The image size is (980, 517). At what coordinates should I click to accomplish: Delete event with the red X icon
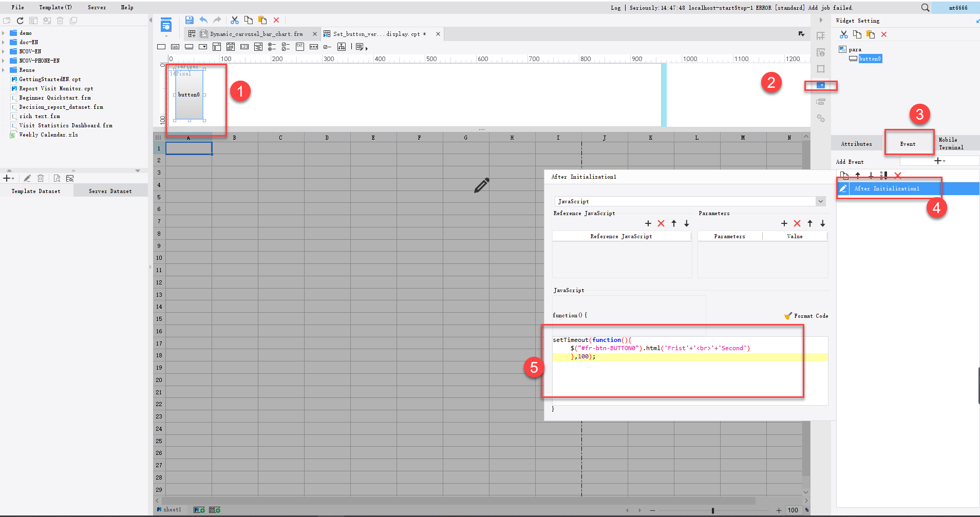tap(897, 176)
